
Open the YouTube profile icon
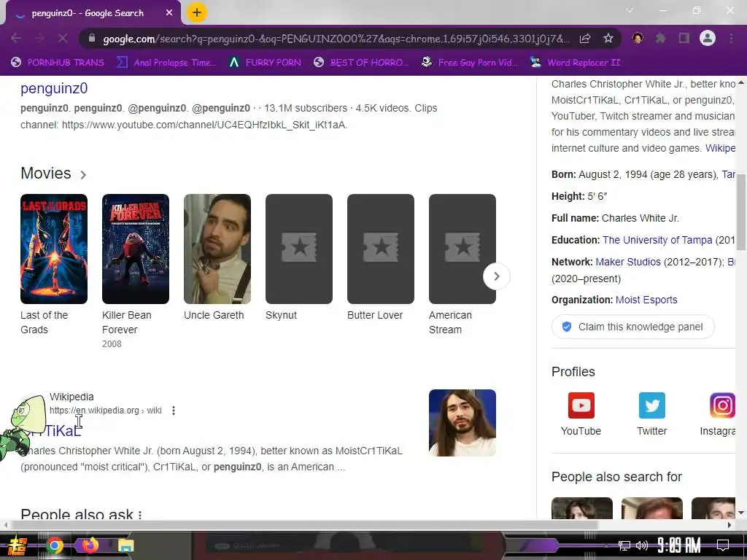(581, 405)
